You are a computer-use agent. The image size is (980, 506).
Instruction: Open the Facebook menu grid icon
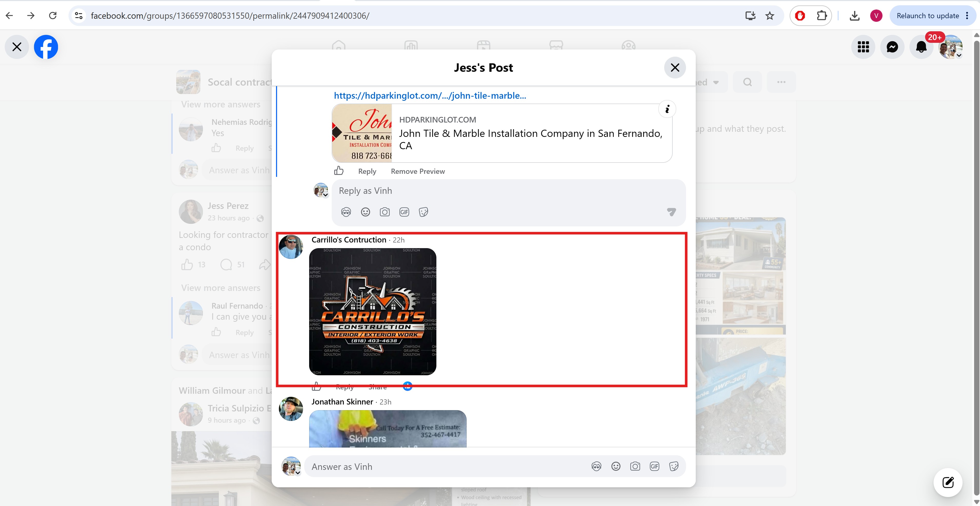pyautogui.click(x=863, y=47)
